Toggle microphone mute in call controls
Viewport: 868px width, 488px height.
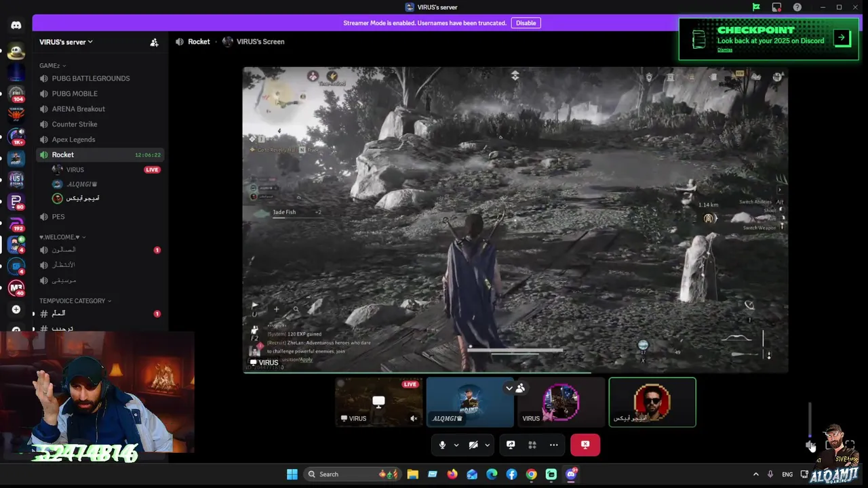442,445
